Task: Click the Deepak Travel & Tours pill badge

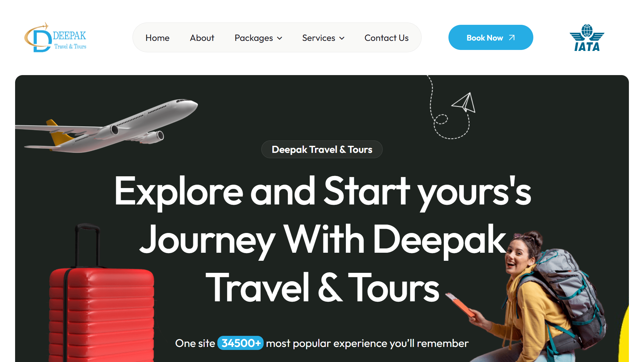Action: (x=322, y=149)
